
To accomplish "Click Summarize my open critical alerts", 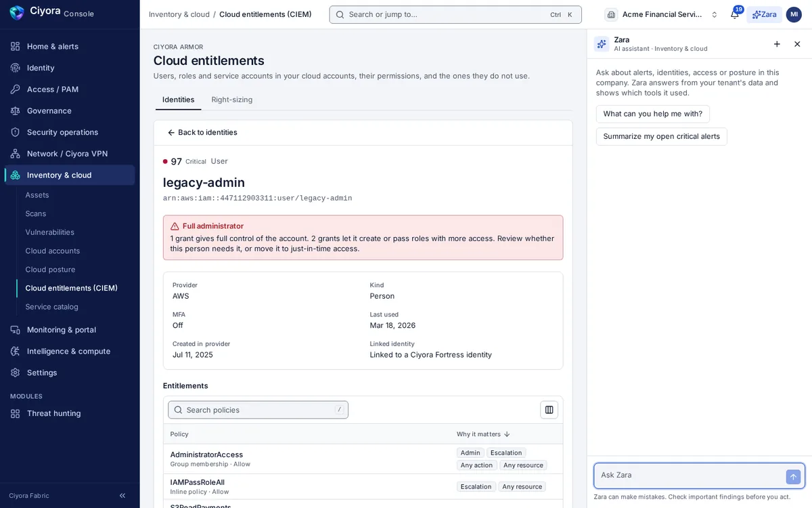I will point(662,136).
